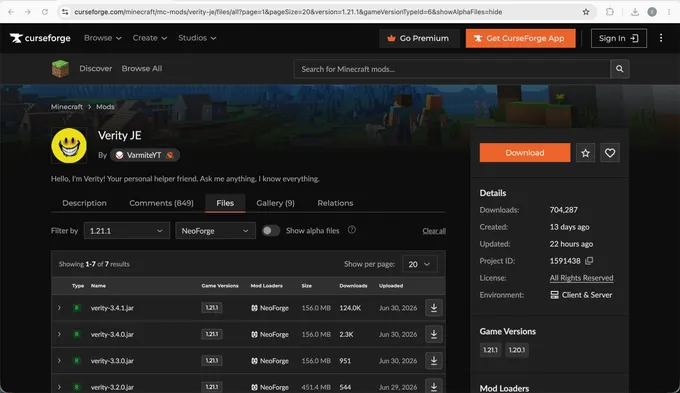The height and width of the screenshot is (393, 680).
Task: Download verity-3.4.0.jar file
Action: pyautogui.click(x=434, y=334)
